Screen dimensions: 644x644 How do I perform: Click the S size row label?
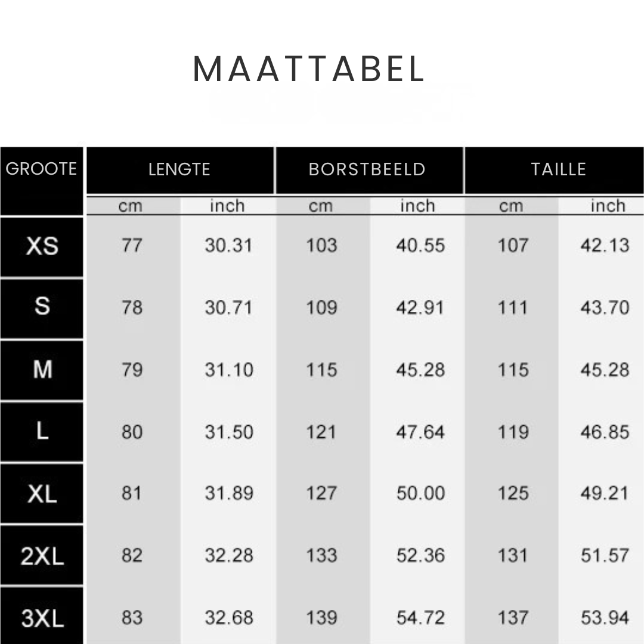click(42, 307)
